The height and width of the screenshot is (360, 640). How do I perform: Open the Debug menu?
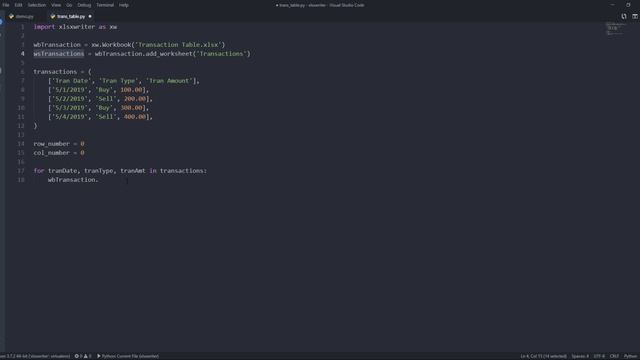tap(84, 5)
